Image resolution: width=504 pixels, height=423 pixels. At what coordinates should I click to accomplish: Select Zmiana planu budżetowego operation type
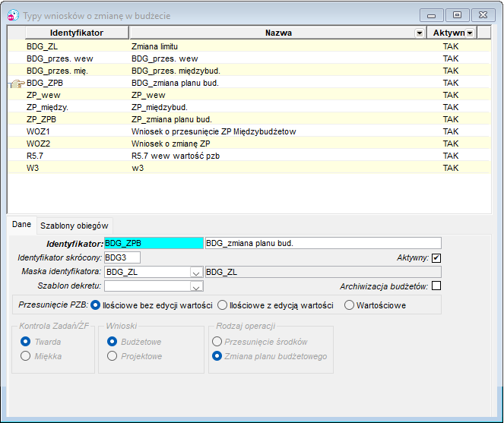tap(217, 356)
